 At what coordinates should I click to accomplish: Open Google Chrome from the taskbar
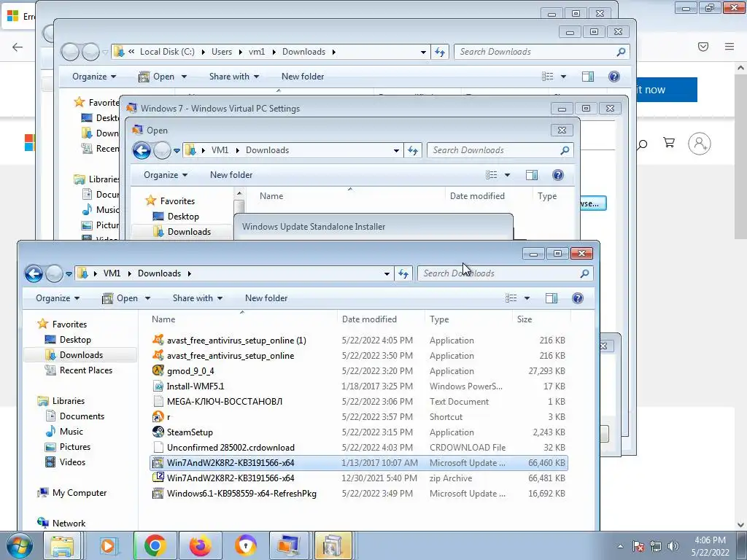click(x=155, y=545)
